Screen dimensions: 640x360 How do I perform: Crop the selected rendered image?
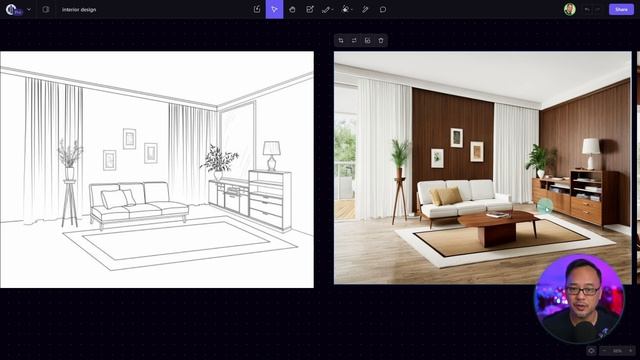tap(341, 40)
